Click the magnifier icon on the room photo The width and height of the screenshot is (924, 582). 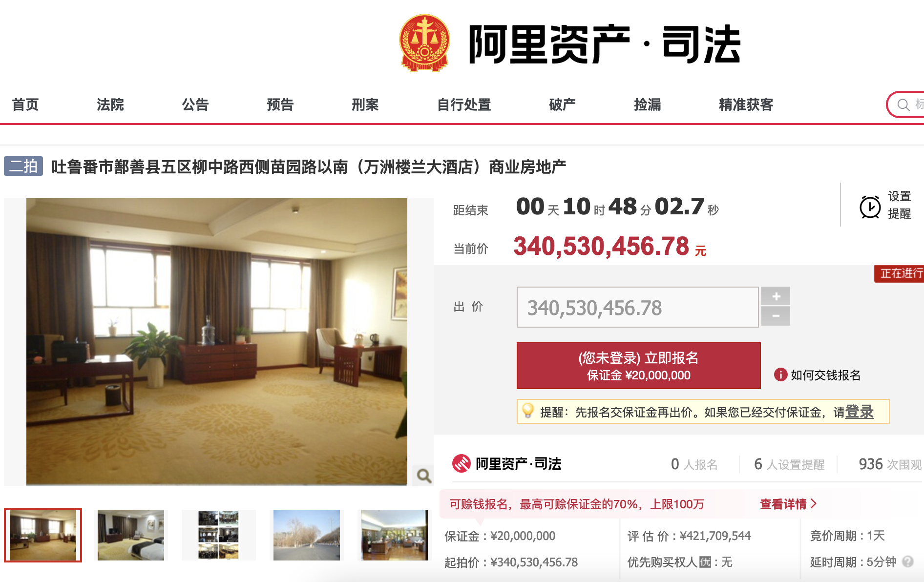click(x=423, y=475)
